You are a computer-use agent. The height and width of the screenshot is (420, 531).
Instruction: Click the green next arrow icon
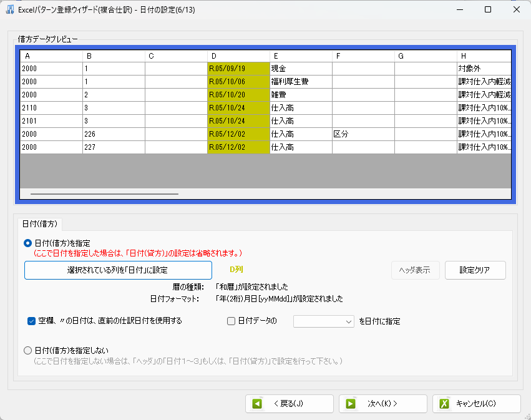[x=351, y=404]
